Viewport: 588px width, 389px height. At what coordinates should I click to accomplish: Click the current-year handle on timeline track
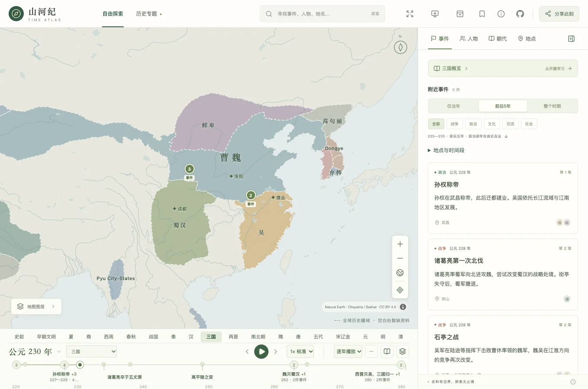80,365
